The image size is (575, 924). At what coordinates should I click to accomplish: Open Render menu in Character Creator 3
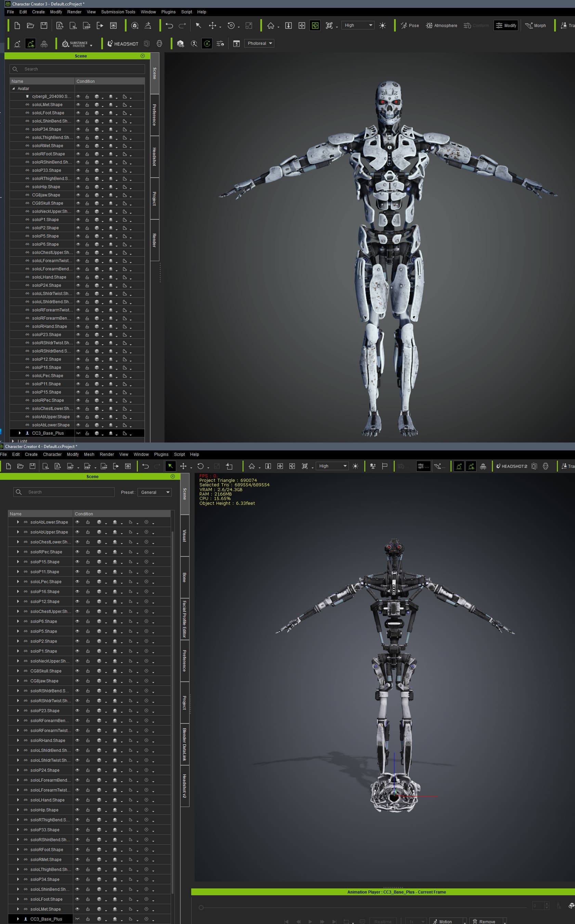(74, 12)
